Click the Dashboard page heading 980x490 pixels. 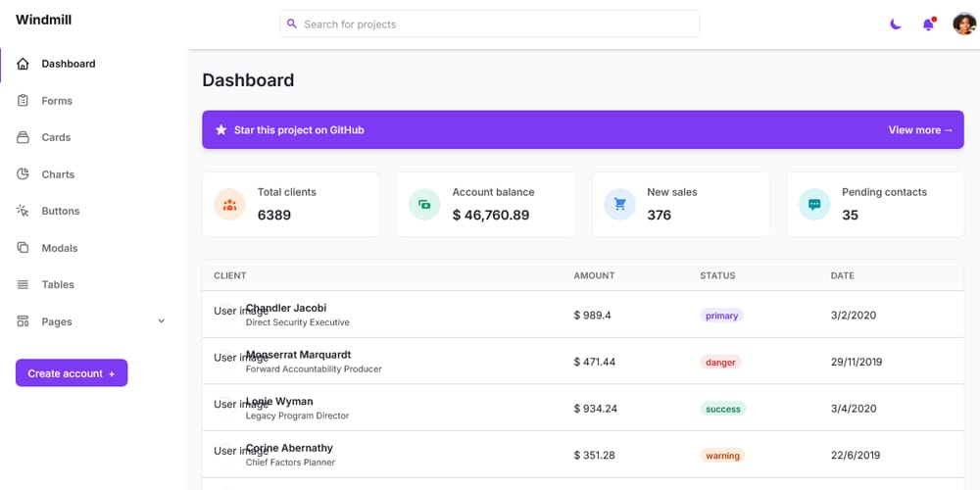[248, 80]
